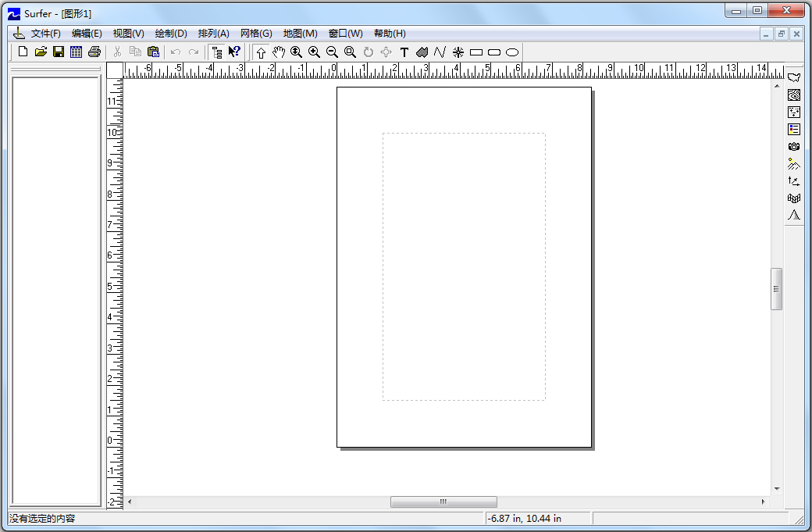The height and width of the screenshot is (532, 812).
Task: Click the Contour Map icon
Action: (794, 95)
